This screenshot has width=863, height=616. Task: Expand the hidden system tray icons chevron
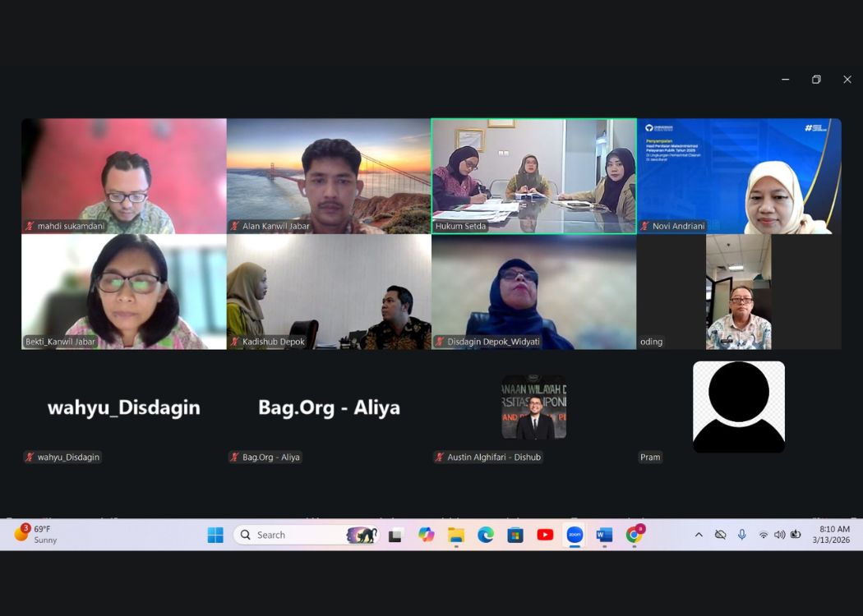[699, 535]
